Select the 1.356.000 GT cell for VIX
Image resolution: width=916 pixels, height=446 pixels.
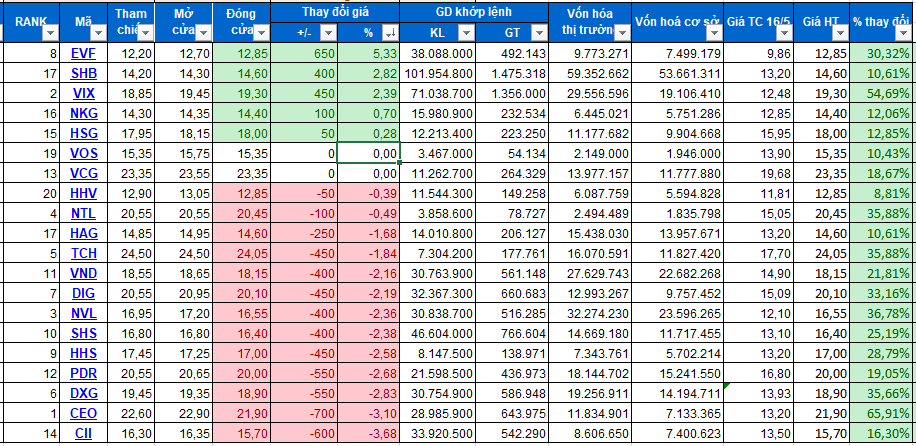click(512, 94)
